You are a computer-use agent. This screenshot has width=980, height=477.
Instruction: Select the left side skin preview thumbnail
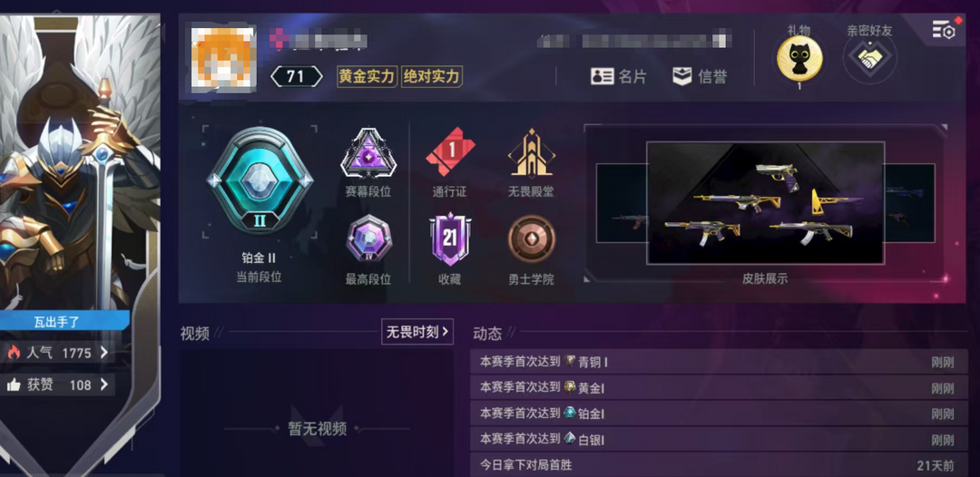622,203
